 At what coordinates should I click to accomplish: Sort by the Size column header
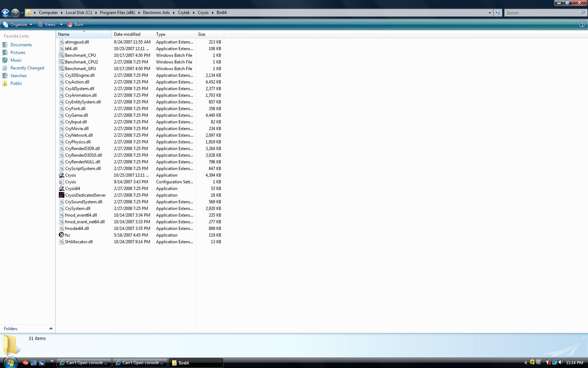click(x=210, y=34)
